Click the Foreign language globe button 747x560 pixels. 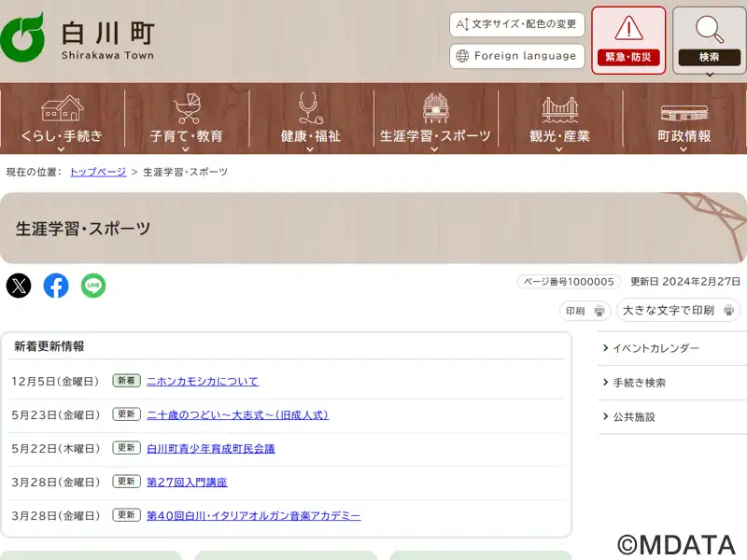(516, 56)
